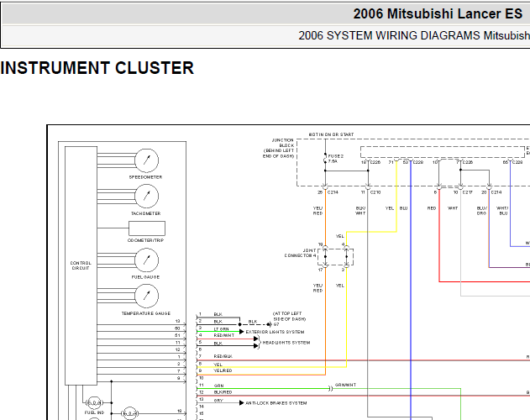This screenshot has width=530, height=420.
Task: Click the 'WHT/BLU' wire color label
Action: pos(502,211)
